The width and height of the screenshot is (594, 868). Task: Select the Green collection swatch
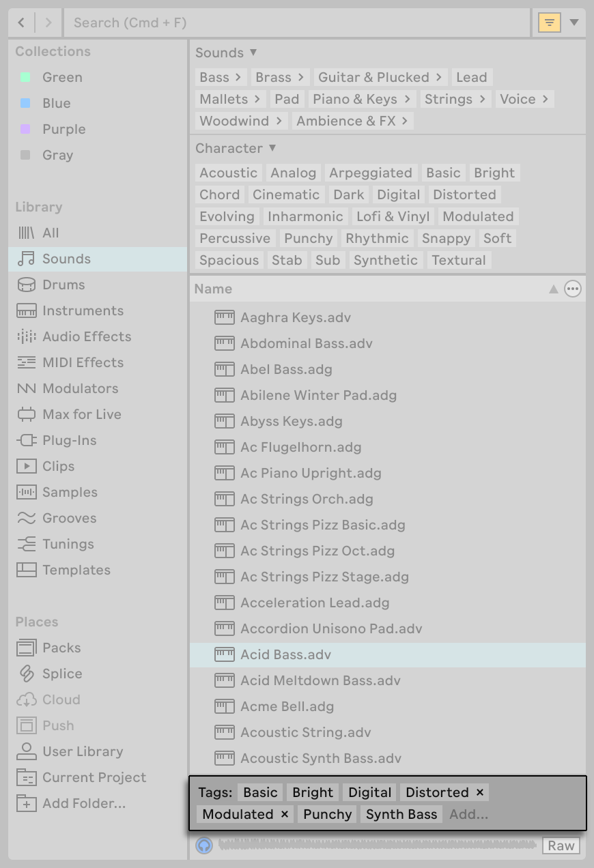click(x=25, y=77)
